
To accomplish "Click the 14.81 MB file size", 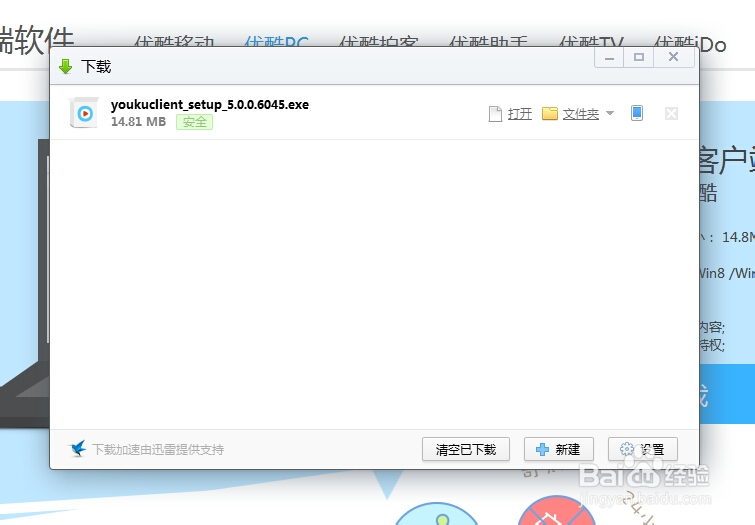I will click(139, 122).
